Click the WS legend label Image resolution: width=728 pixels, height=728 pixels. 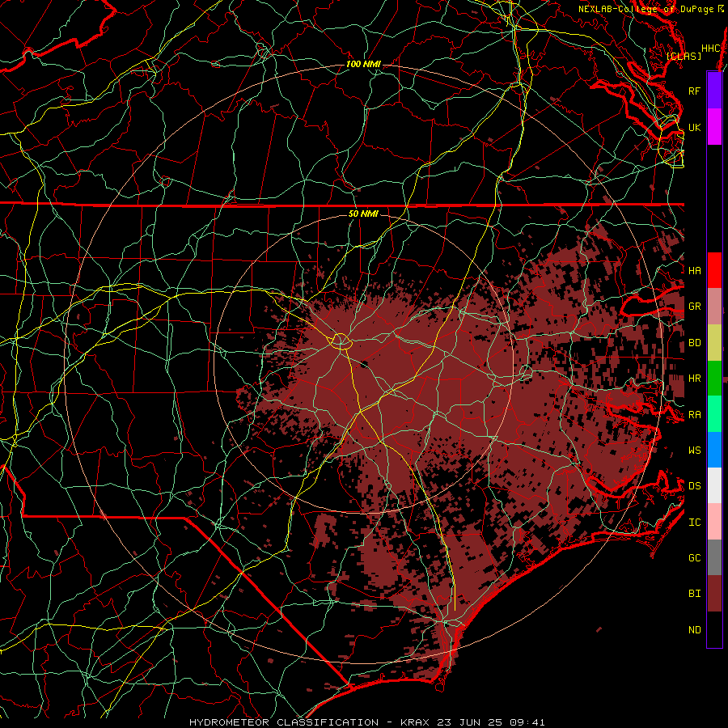point(695,450)
